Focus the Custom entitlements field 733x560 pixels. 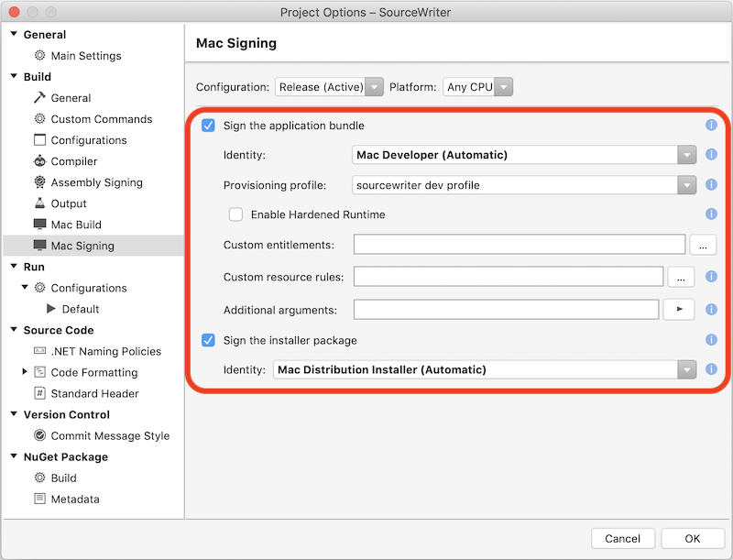[x=520, y=245]
